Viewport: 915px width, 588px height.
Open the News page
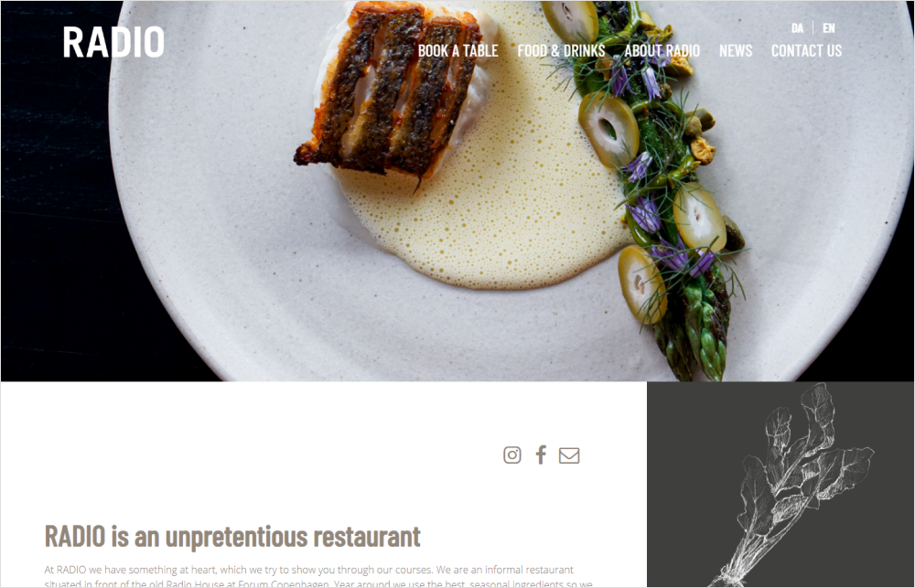[736, 50]
